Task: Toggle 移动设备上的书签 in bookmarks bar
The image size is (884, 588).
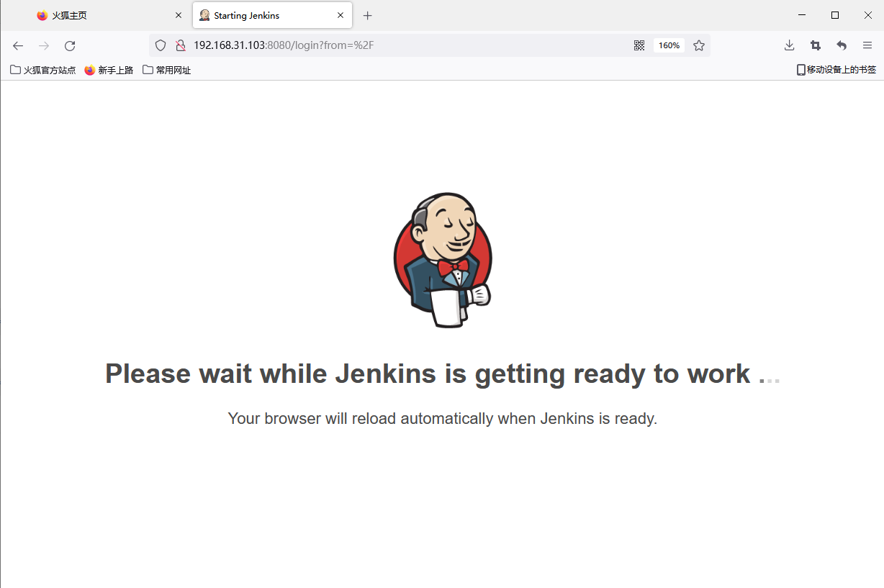Action: pyautogui.click(x=837, y=69)
